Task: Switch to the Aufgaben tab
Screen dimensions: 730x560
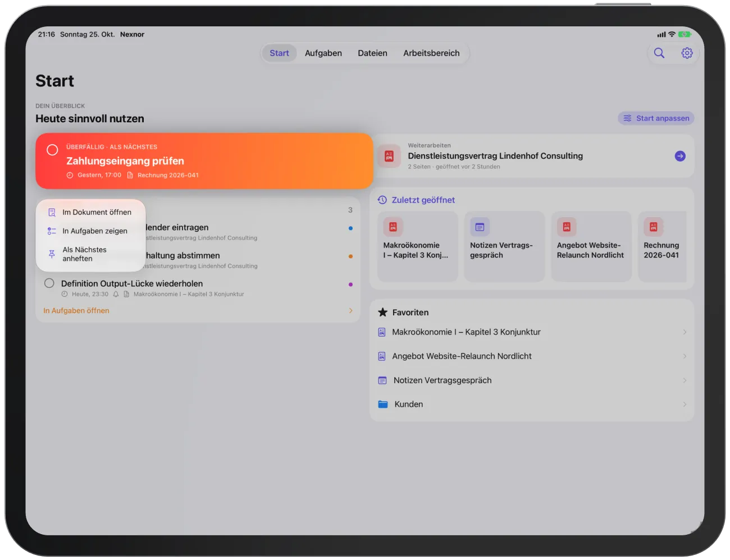Action: (x=323, y=53)
